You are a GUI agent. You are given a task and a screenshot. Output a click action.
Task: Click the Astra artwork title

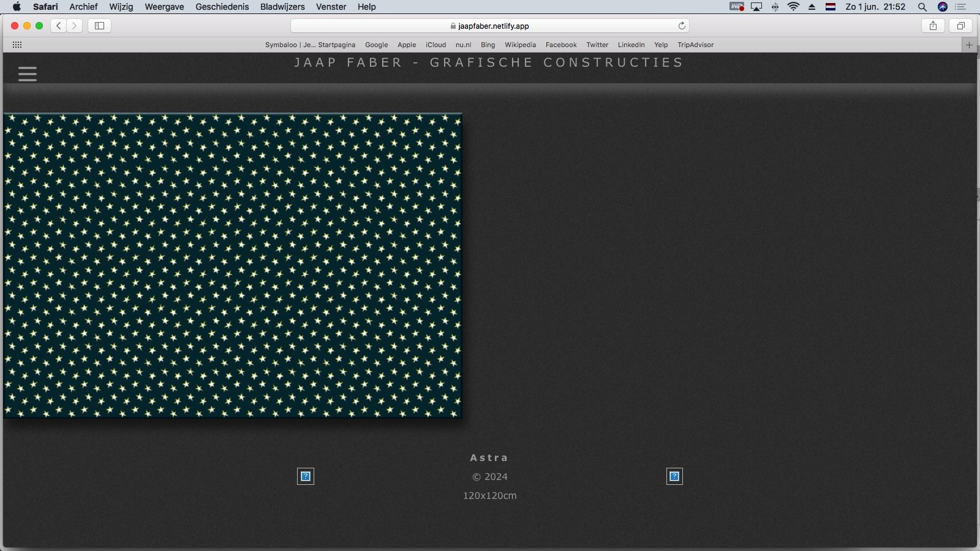489,458
